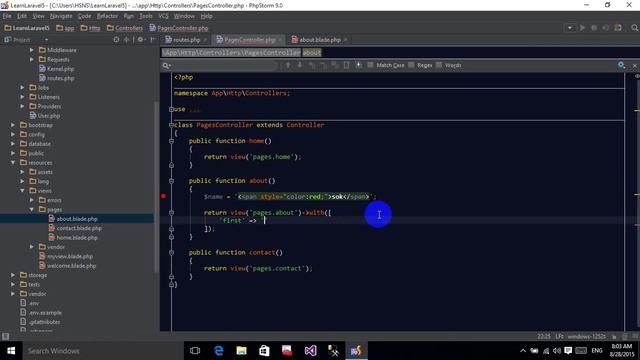
Task: Click the LearnLaravel5 breadcrumb
Action: click(x=27, y=28)
